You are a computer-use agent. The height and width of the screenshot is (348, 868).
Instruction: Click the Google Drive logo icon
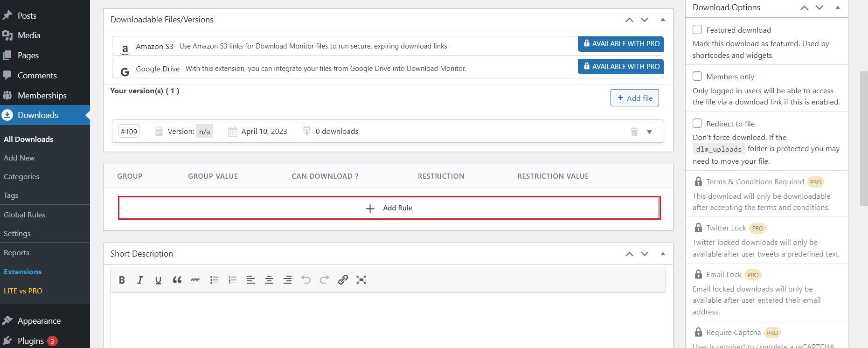[125, 72]
